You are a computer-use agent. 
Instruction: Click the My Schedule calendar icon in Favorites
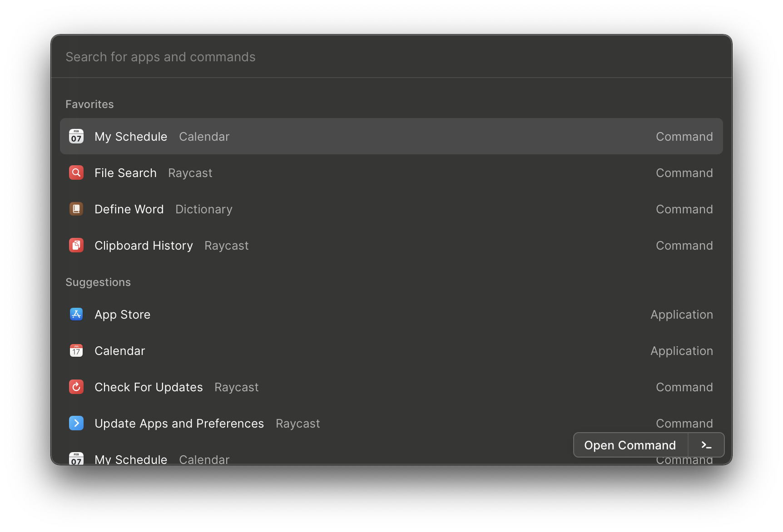coord(76,136)
